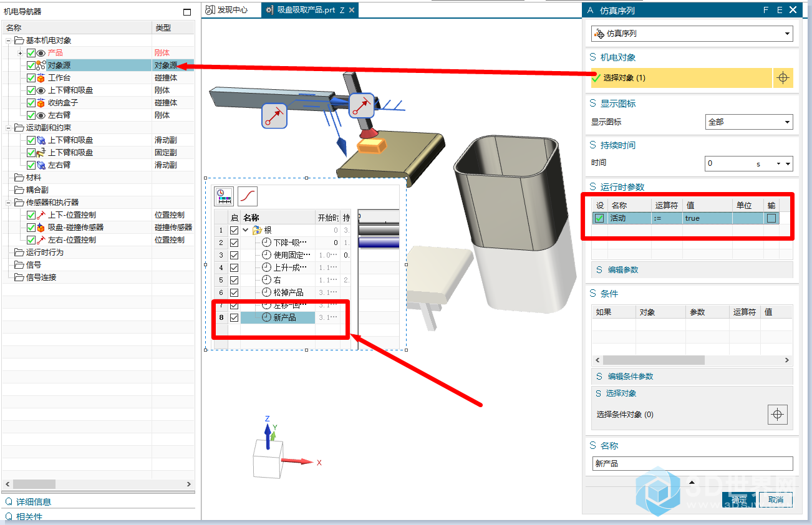Toggle row 8 新产品 enable checkbox
812x525 pixels.
(x=234, y=317)
